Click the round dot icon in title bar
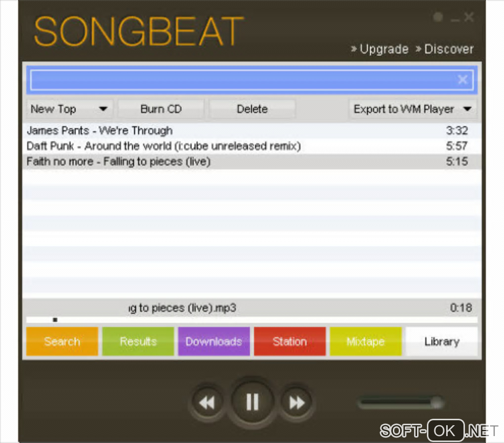 click(438, 17)
